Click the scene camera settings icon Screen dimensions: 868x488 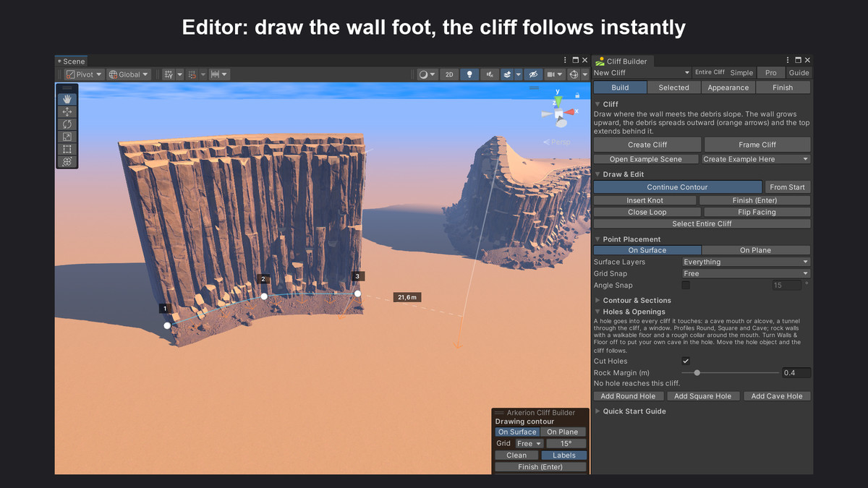click(x=550, y=74)
